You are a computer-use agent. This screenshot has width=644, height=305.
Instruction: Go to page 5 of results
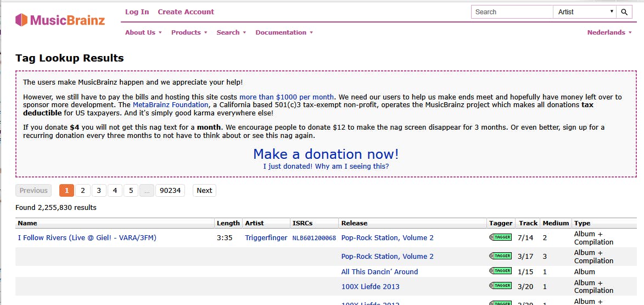(x=131, y=190)
